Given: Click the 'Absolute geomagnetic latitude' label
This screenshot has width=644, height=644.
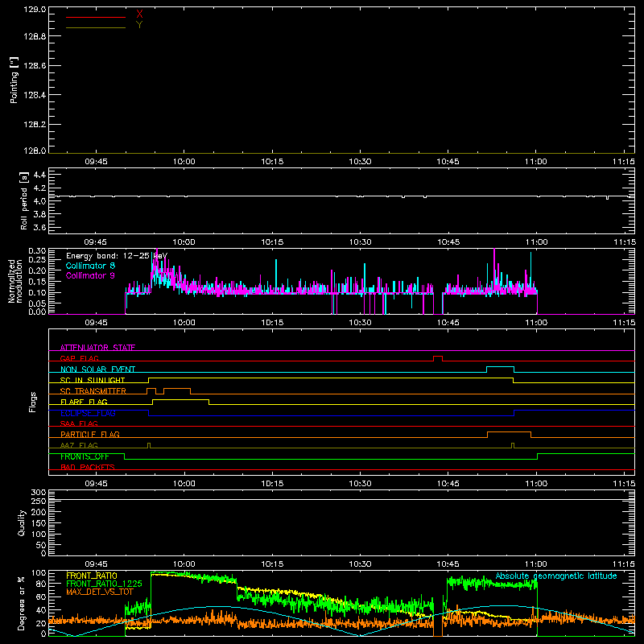Looking at the screenshot, I should [556, 576].
